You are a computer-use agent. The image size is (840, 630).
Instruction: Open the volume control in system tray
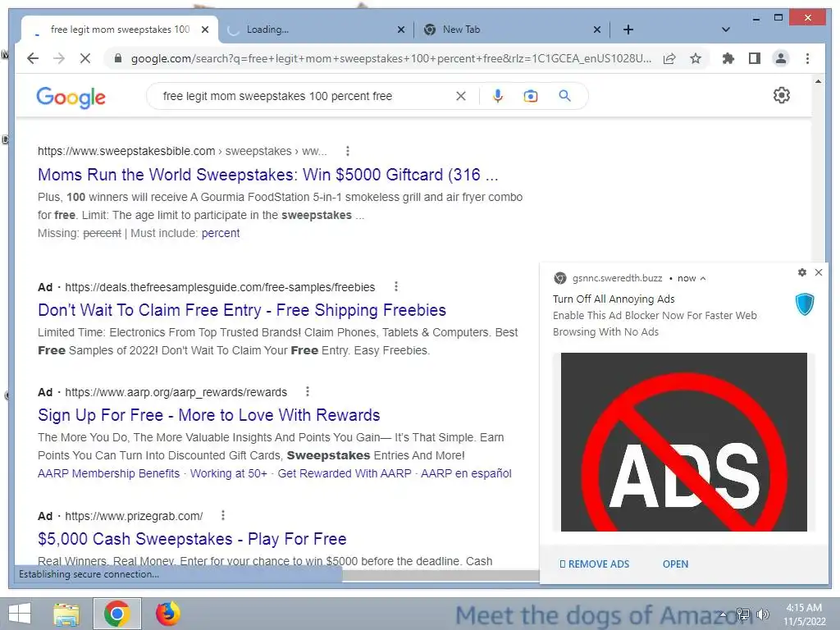coord(763,614)
